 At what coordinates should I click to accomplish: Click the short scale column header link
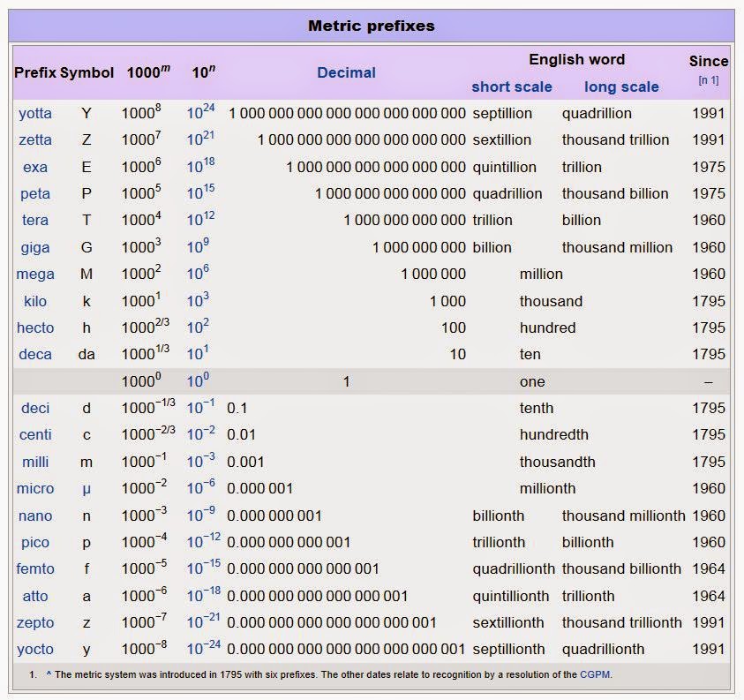(512, 87)
